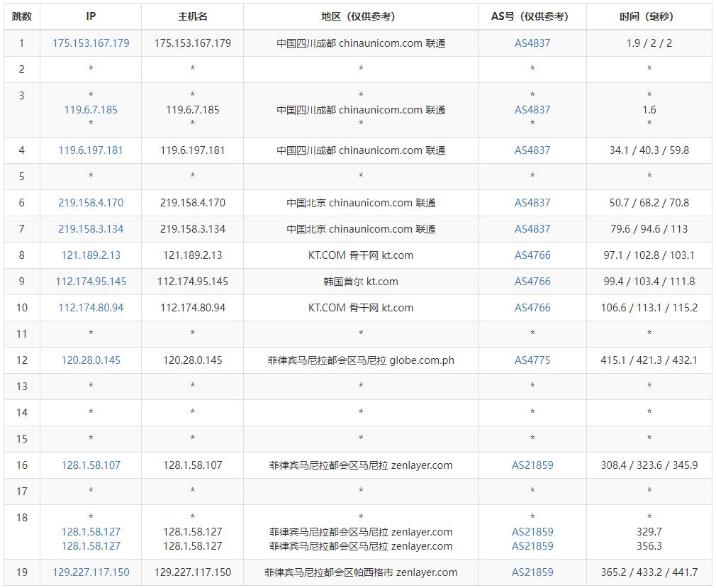Click hop 1 region 中国四川成都 chinaunicom.com
Image resolution: width=716 pixels, height=588 pixels.
click(361, 43)
